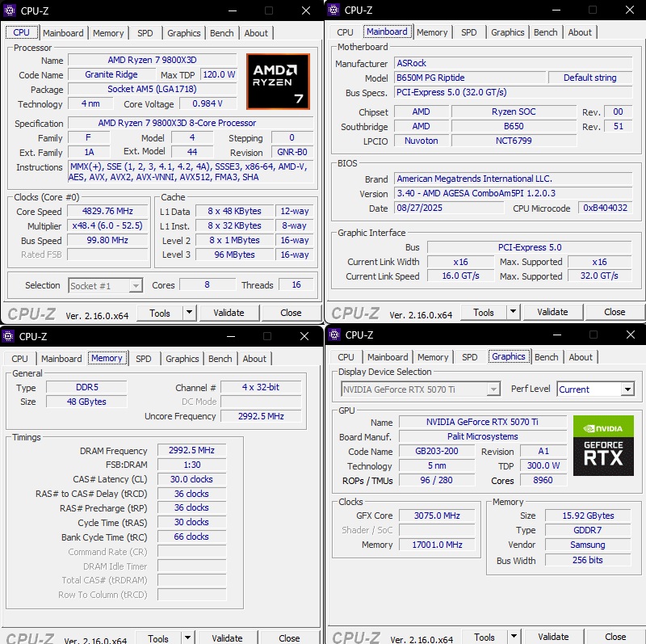Open Bench tab in the CPU window
Screen dimensions: 646x644
coord(221,33)
